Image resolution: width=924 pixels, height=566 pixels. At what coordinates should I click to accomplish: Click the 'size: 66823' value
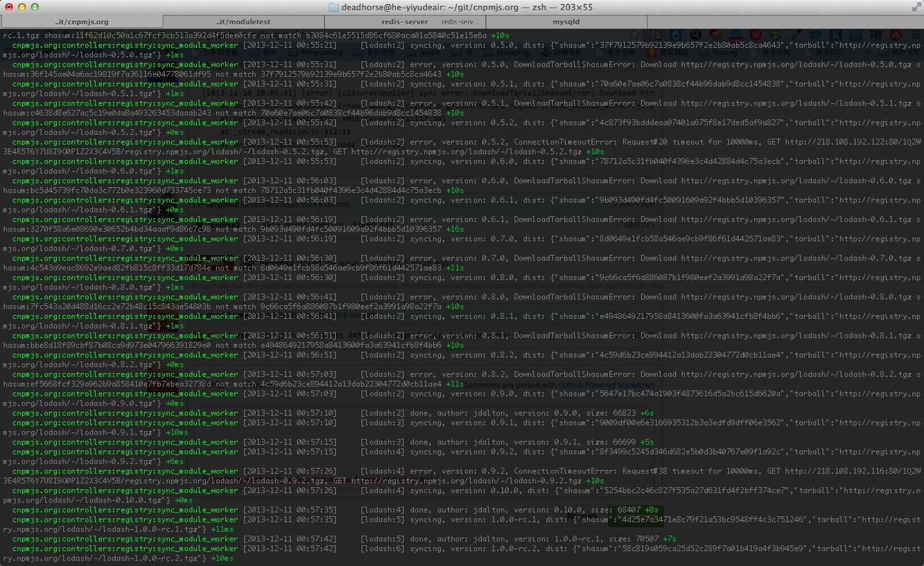[611, 413]
